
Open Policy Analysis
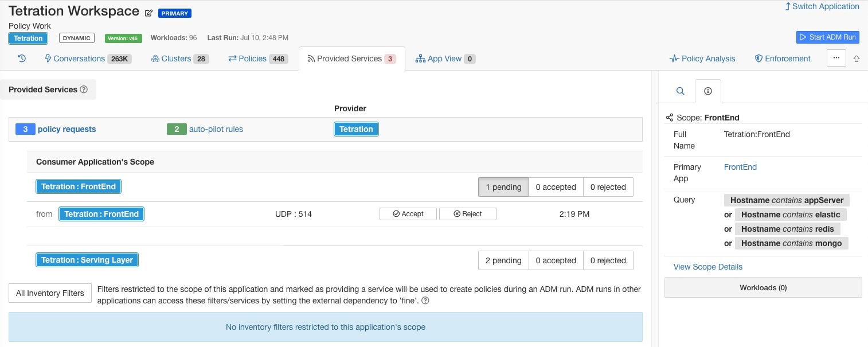click(702, 59)
